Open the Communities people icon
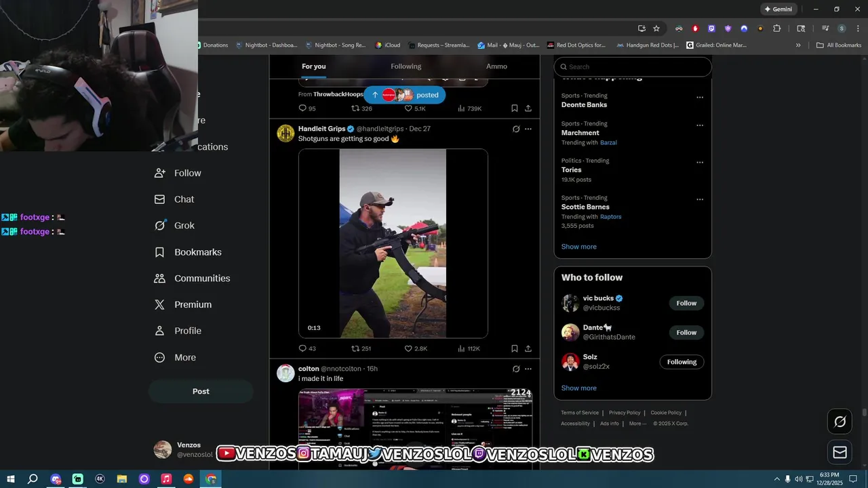Screen dimensions: 868x488 (x=159, y=279)
